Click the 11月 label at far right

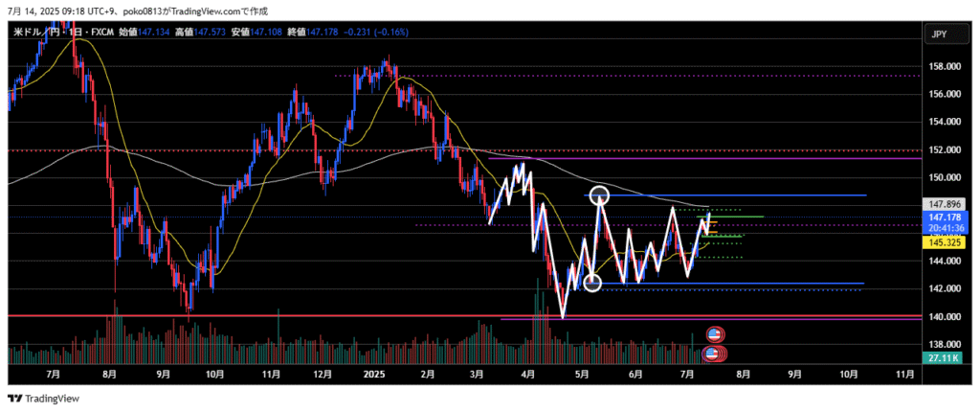(x=902, y=375)
